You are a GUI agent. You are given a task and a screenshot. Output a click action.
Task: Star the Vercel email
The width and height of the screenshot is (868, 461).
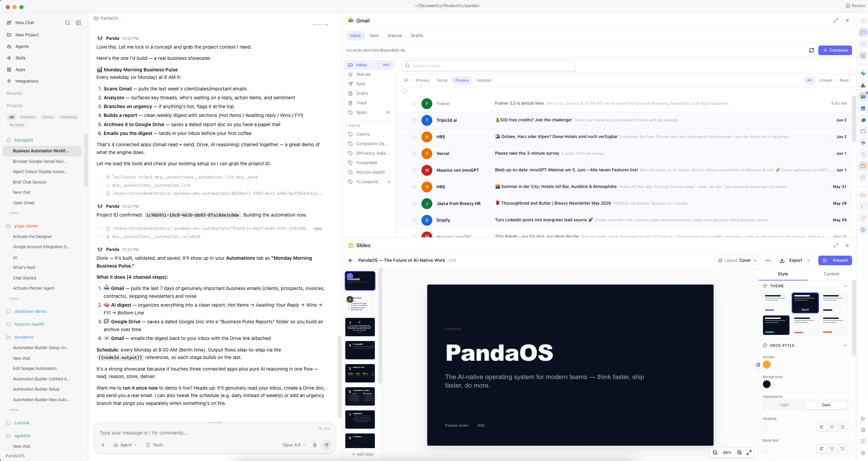[414, 154]
